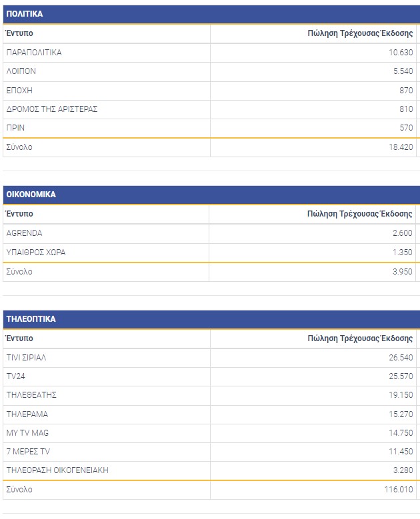Click the 116.010 total sales value
420x519 pixels.
(x=399, y=490)
